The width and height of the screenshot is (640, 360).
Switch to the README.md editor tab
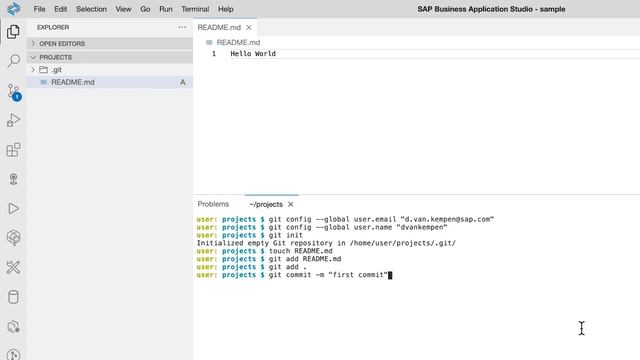tap(219, 27)
